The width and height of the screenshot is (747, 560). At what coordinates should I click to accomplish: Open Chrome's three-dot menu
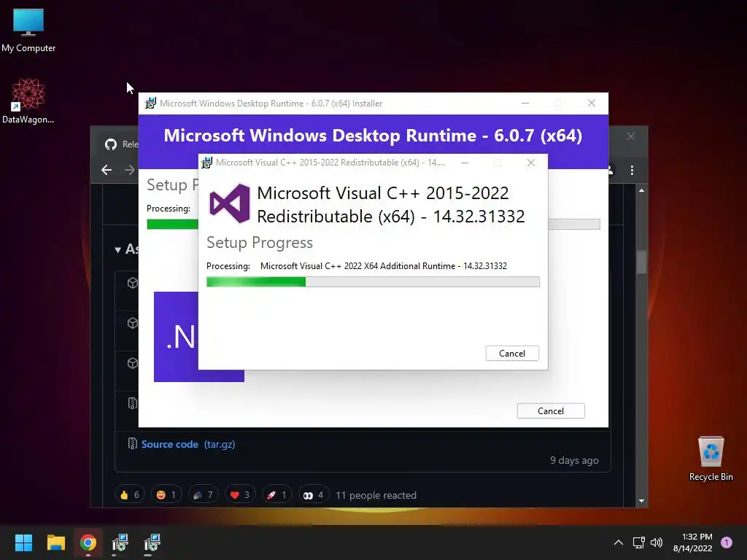[x=632, y=170]
